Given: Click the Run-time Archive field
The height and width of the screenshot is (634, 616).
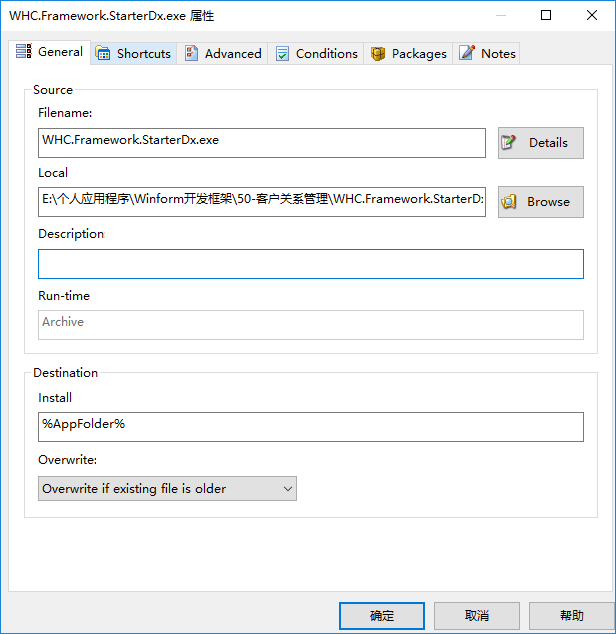Looking at the screenshot, I should (x=311, y=325).
